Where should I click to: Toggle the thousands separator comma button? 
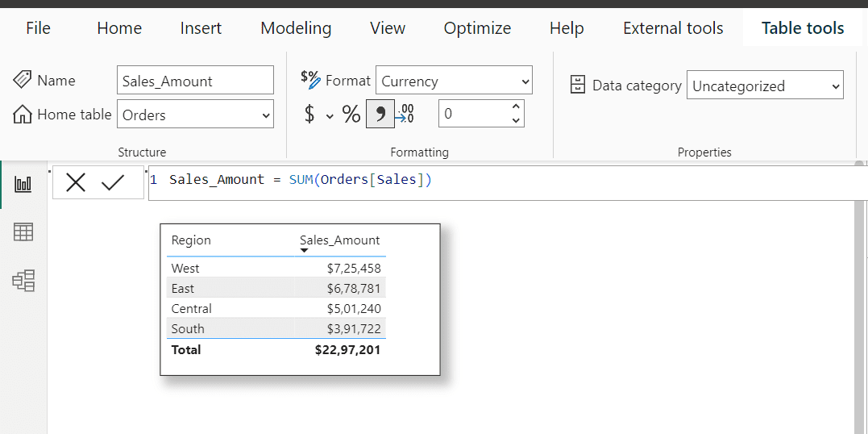pyautogui.click(x=380, y=115)
